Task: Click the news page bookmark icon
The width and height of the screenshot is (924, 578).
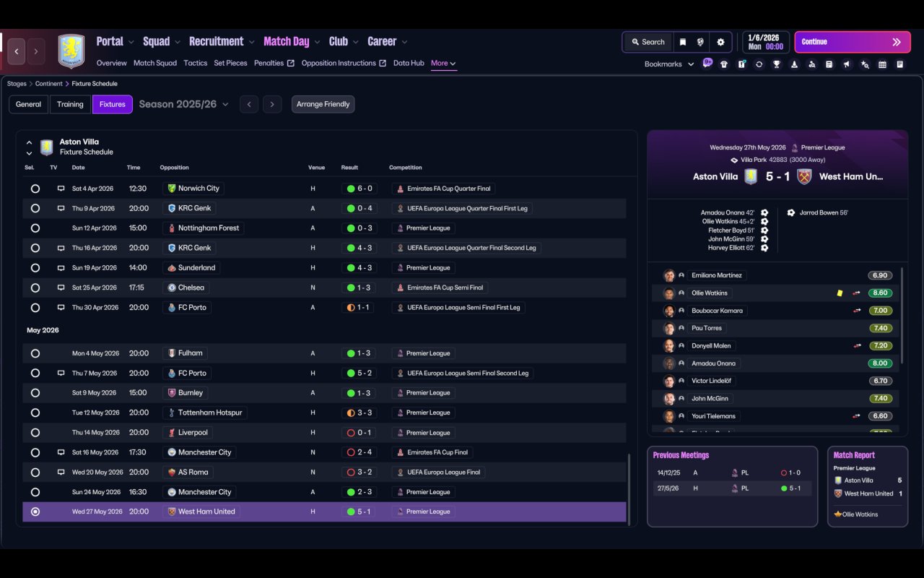Action: [829, 64]
